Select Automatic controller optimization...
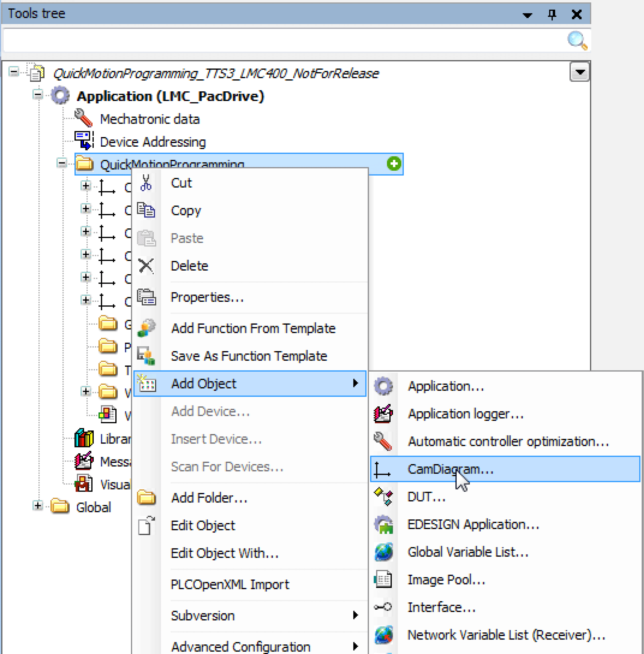 pyautogui.click(x=505, y=442)
